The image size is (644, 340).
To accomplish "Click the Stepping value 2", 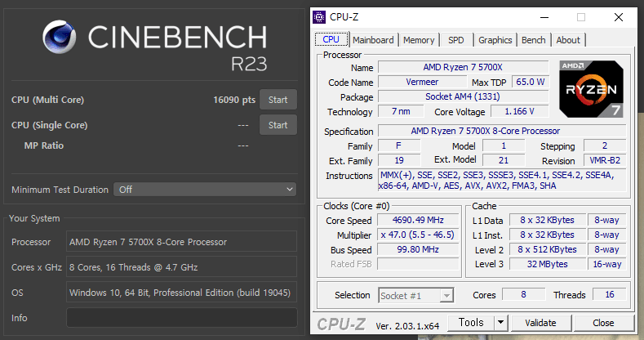I will pyautogui.click(x=605, y=145).
